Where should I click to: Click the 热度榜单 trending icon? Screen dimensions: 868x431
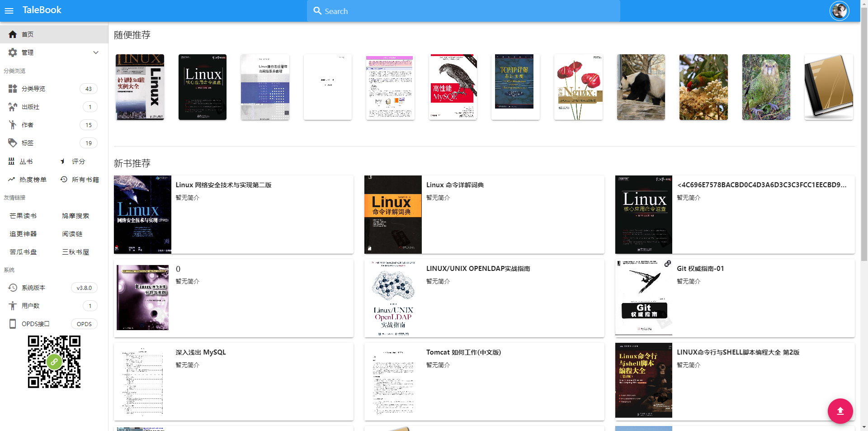[x=11, y=180]
